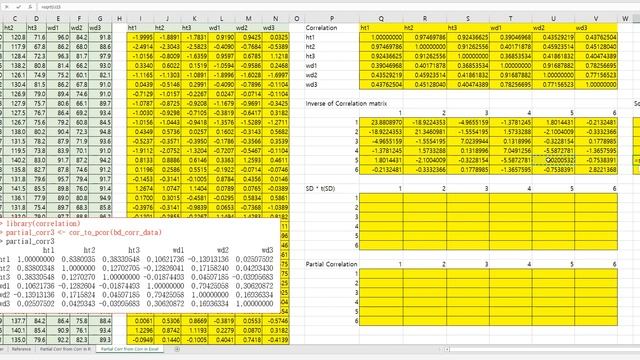Select cell with value 23.8808970
This screenshot has width=640, height=360.
(x=381, y=122)
